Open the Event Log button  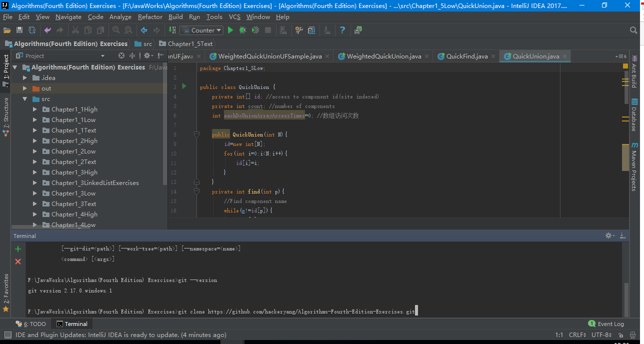click(x=606, y=323)
